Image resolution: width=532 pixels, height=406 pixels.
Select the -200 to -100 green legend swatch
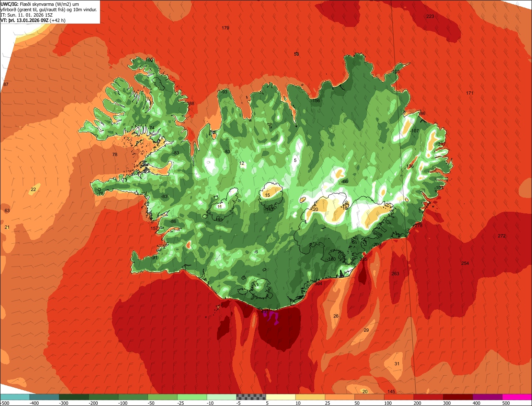[103, 397]
